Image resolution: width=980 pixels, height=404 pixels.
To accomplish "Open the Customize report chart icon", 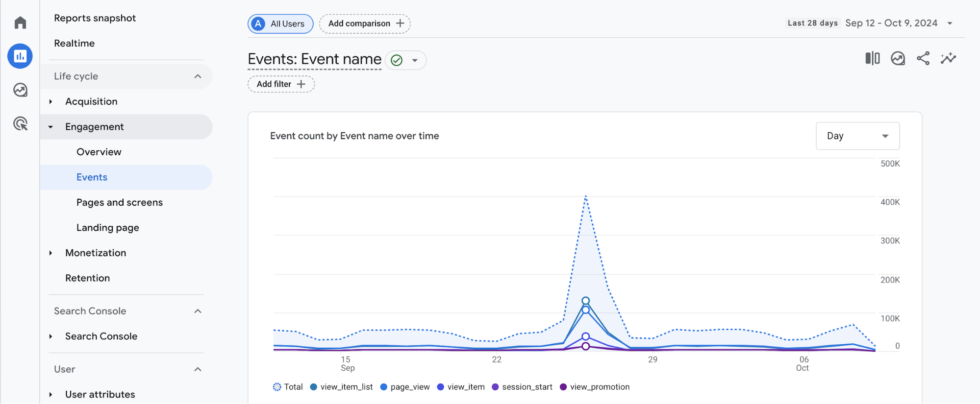I will 898,58.
